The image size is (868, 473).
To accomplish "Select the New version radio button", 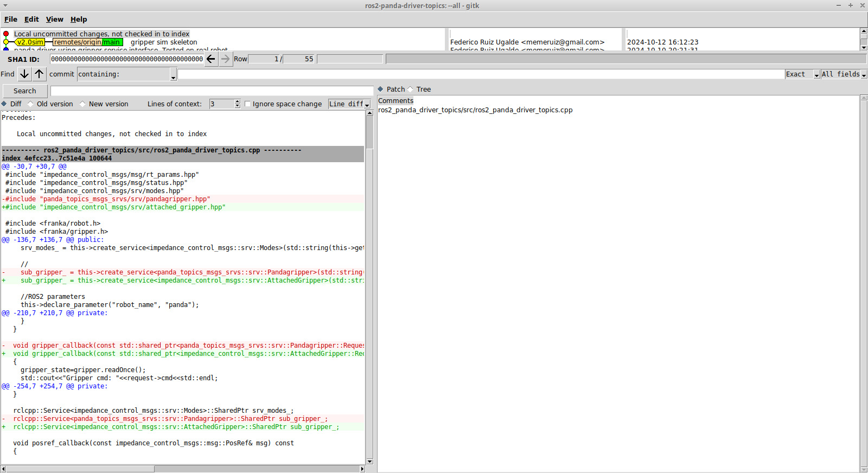I will click(x=82, y=104).
